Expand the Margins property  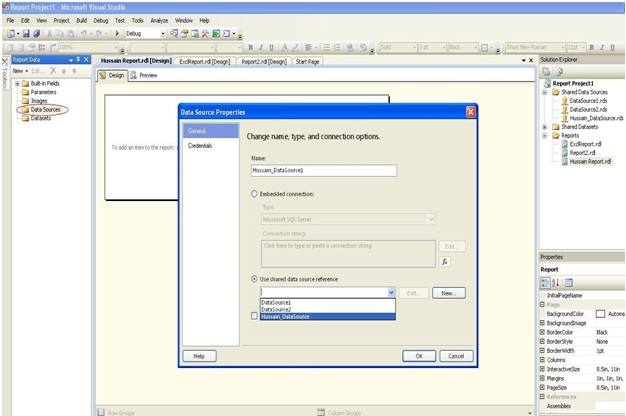click(x=543, y=378)
